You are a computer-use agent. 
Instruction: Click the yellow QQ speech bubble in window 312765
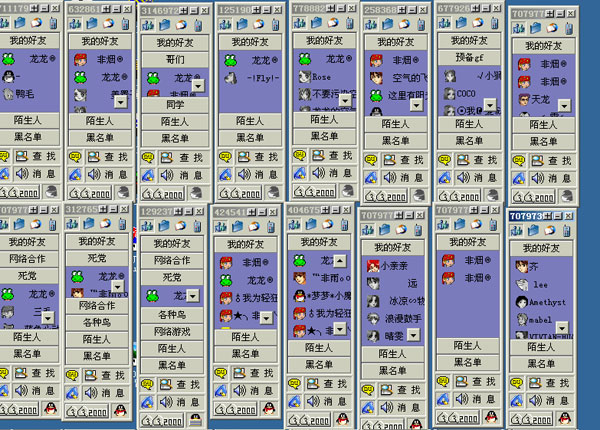(72, 375)
